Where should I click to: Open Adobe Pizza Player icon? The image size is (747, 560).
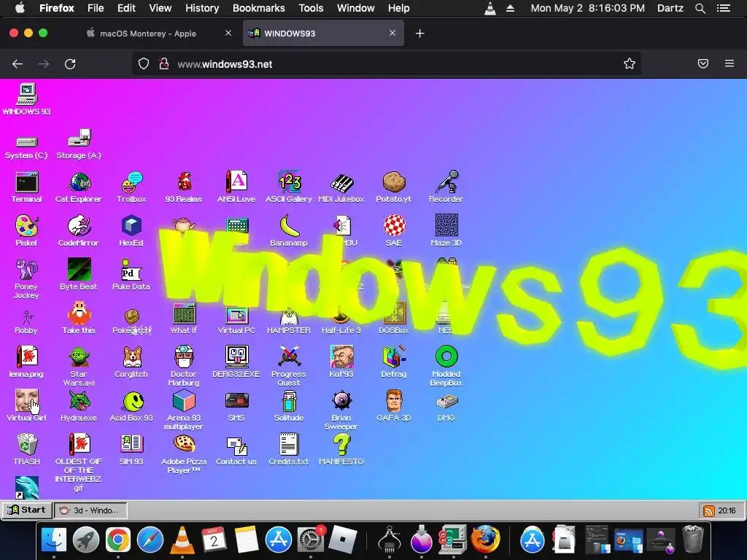(184, 454)
